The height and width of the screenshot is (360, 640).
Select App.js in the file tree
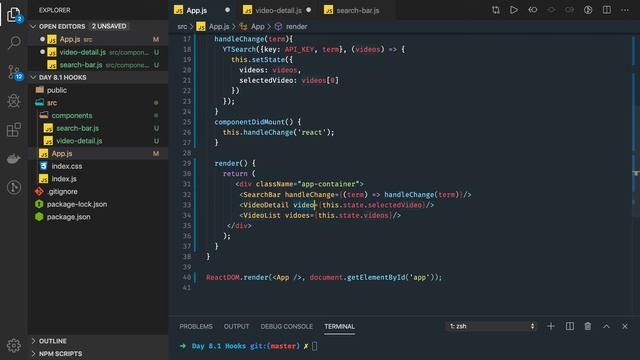click(98, 153)
